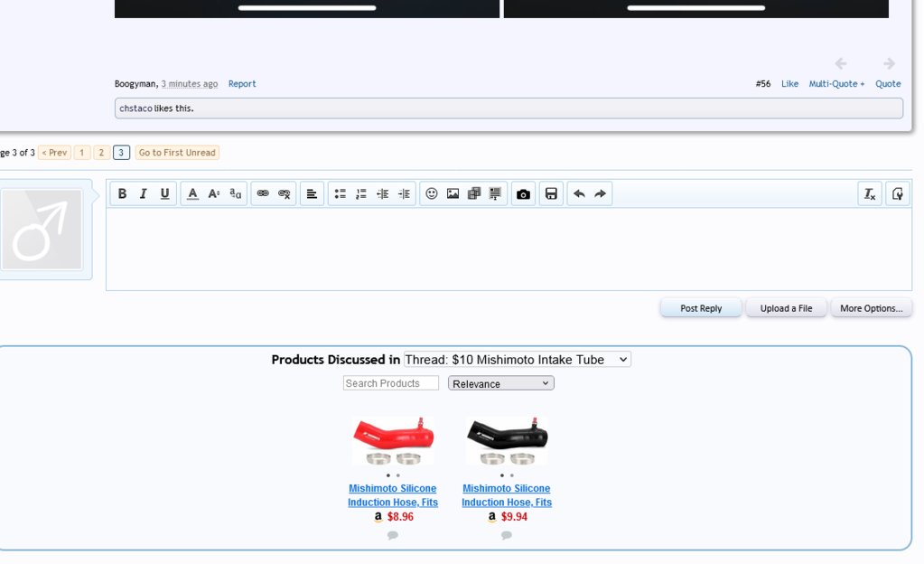The width and height of the screenshot is (924, 564).
Task: Click into the reply text area
Action: (509, 249)
